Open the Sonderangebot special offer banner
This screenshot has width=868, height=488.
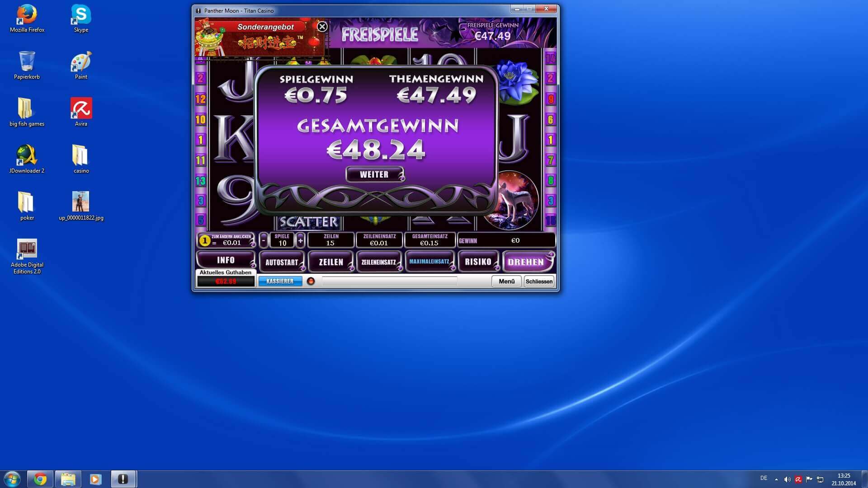(x=260, y=38)
